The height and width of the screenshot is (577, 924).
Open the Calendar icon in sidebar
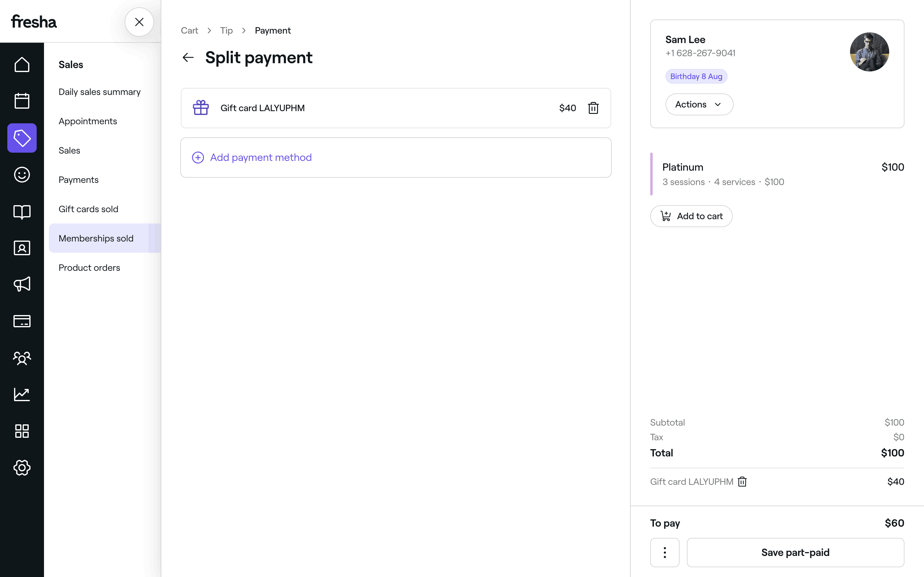tap(22, 101)
